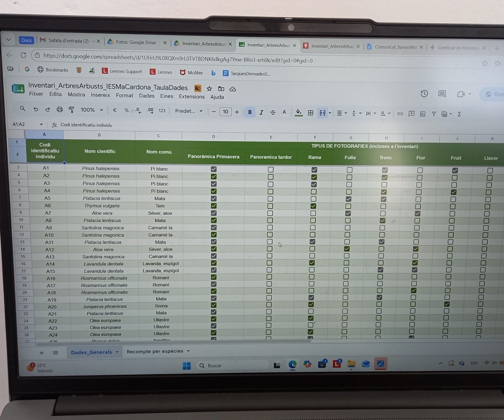Apply strikethrough formatting
This screenshot has width=504, height=420.
(273, 112)
